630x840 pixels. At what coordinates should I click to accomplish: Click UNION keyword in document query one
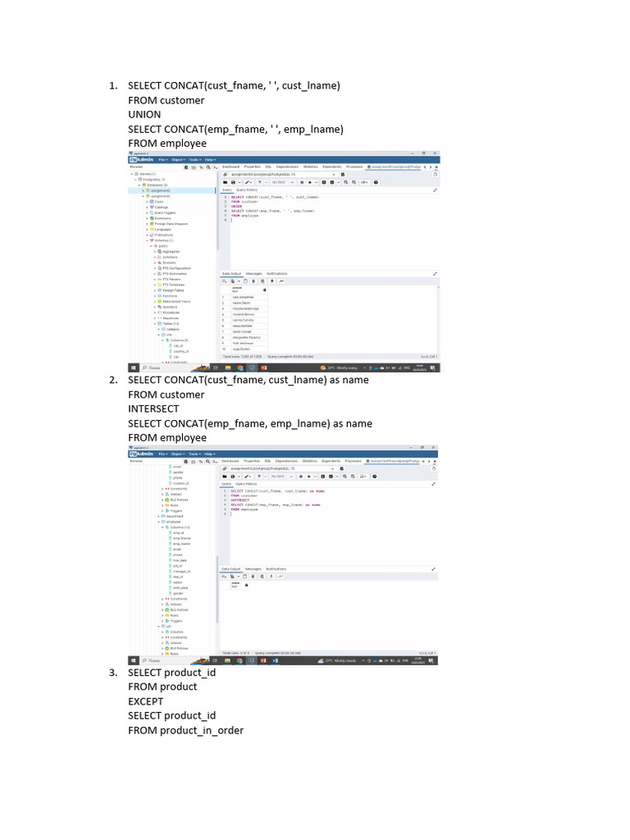pyautogui.click(x=144, y=115)
